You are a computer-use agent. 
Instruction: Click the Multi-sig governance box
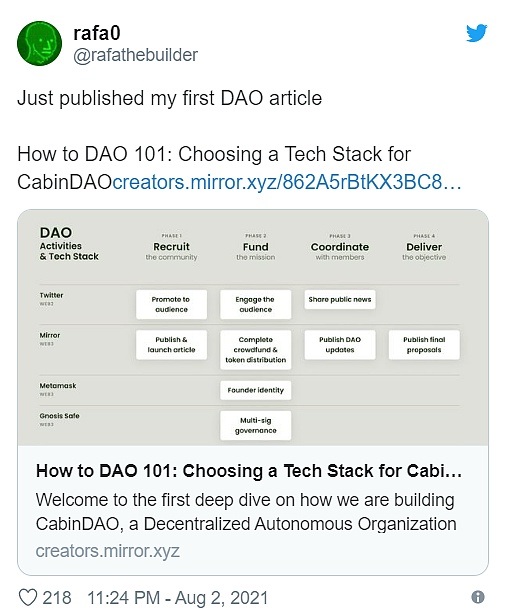pyautogui.click(x=256, y=425)
